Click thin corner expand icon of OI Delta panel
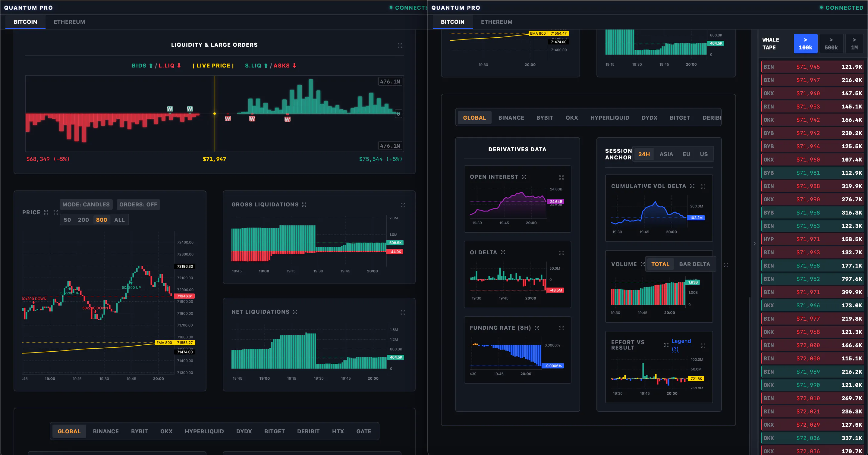 tap(561, 253)
